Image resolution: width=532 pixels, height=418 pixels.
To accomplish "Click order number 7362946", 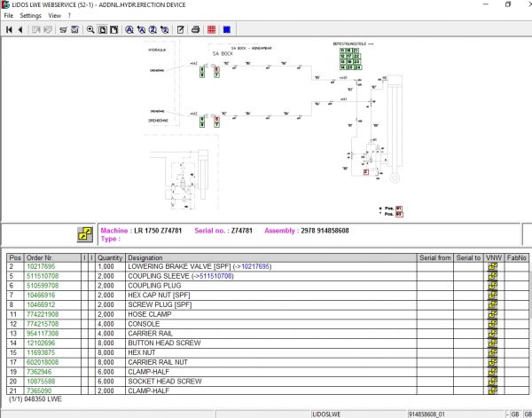I will (x=39, y=372).
